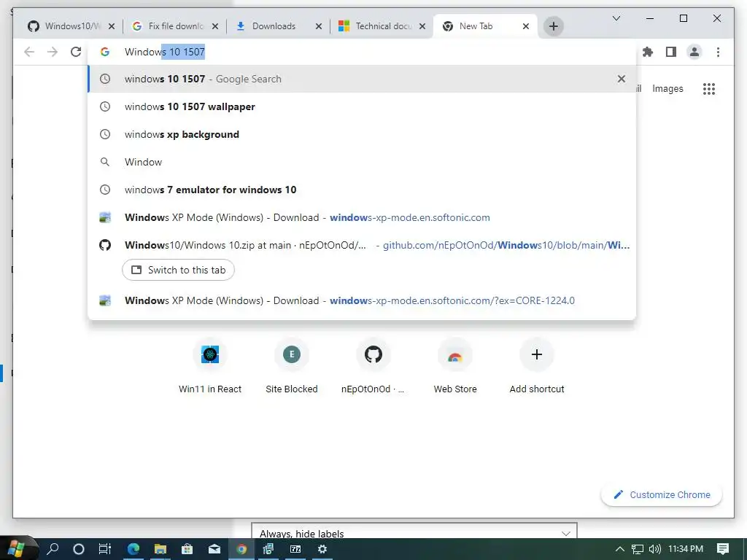This screenshot has height=560, width=747.
Task: Open 7-Zip icon in taskbar
Action: pos(295,549)
